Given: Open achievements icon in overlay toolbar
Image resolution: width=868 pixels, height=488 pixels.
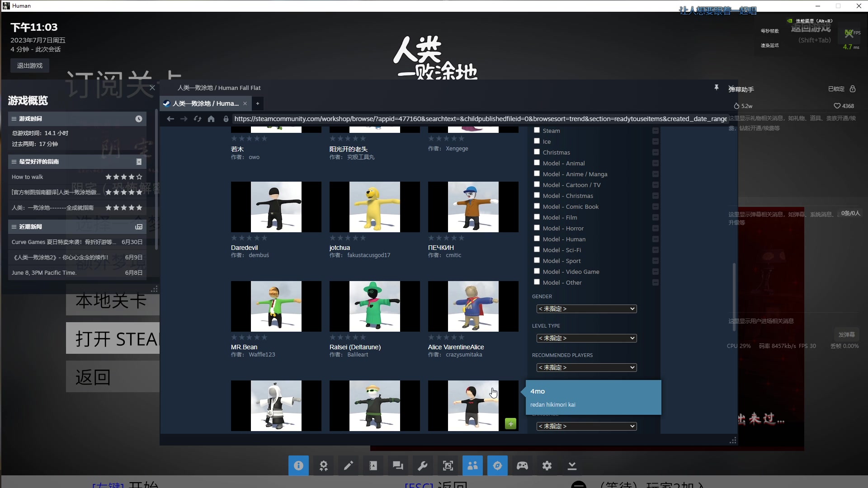Looking at the screenshot, I should point(323,465).
